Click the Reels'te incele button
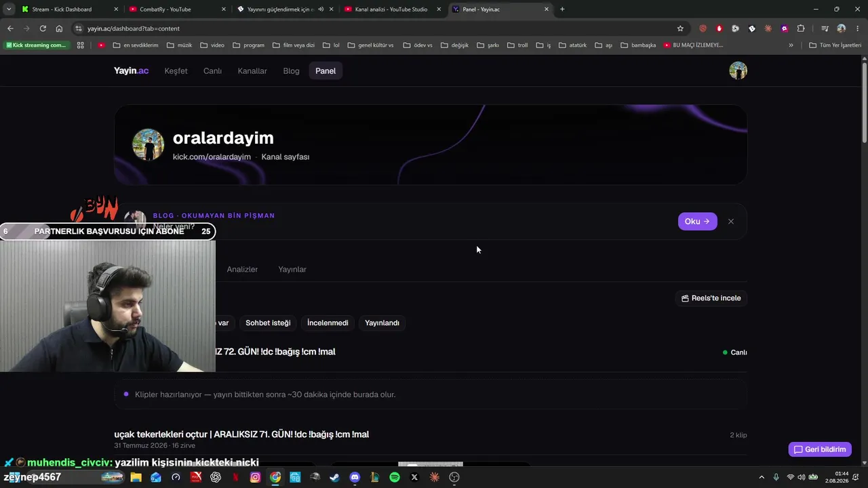 (x=711, y=298)
